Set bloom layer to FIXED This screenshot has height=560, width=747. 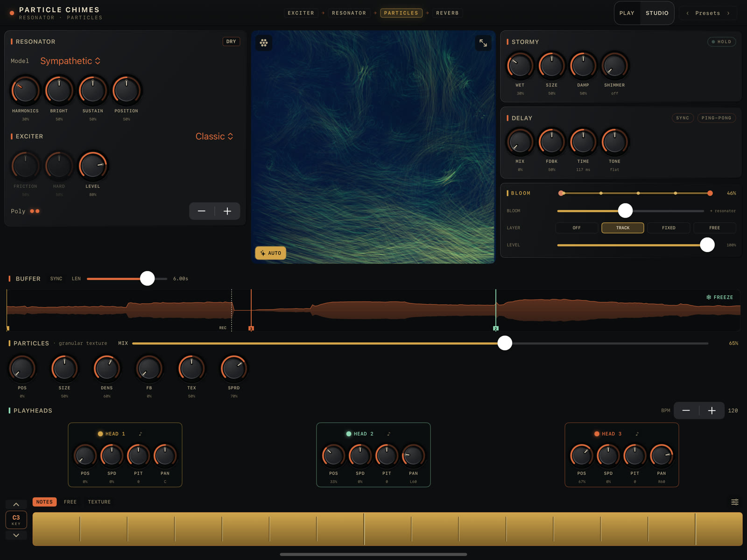point(669,228)
